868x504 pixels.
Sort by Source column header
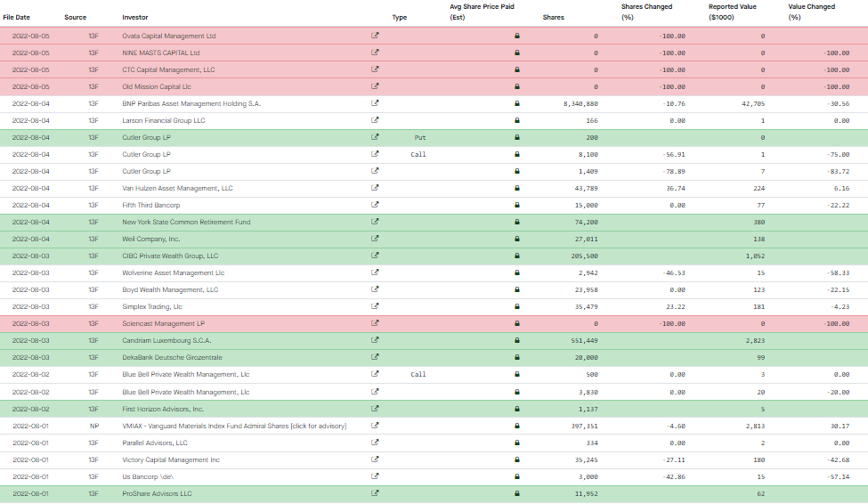[x=76, y=17]
